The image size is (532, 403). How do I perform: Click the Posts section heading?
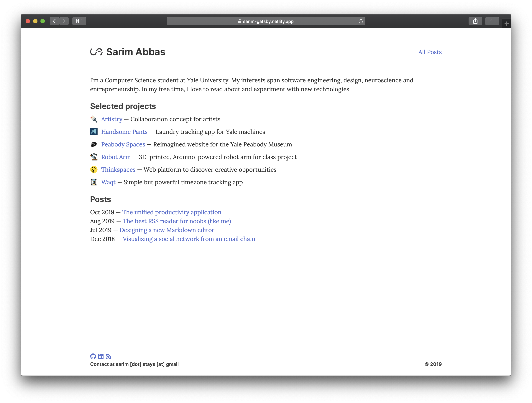pyautogui.click(x=101, y=199)
